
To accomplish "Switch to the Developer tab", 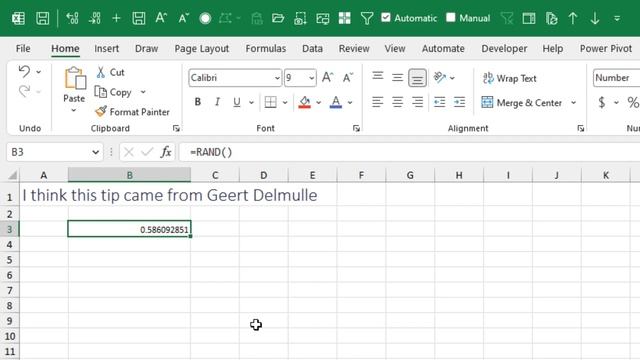I will [x=504, y=49].
